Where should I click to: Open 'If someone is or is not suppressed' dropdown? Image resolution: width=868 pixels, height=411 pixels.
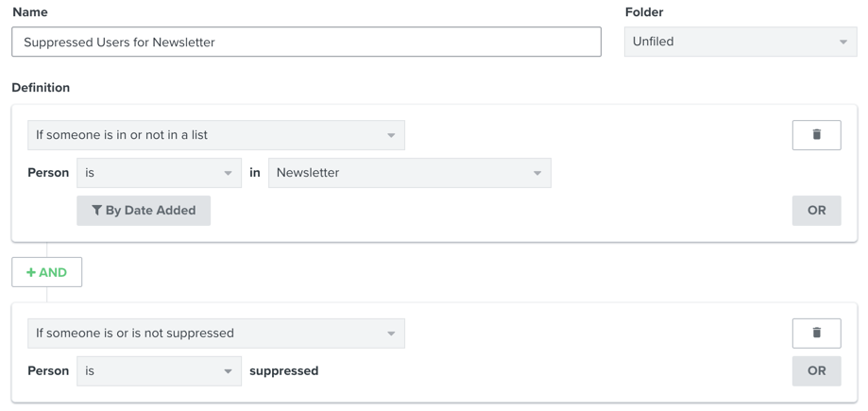[215, 334]
